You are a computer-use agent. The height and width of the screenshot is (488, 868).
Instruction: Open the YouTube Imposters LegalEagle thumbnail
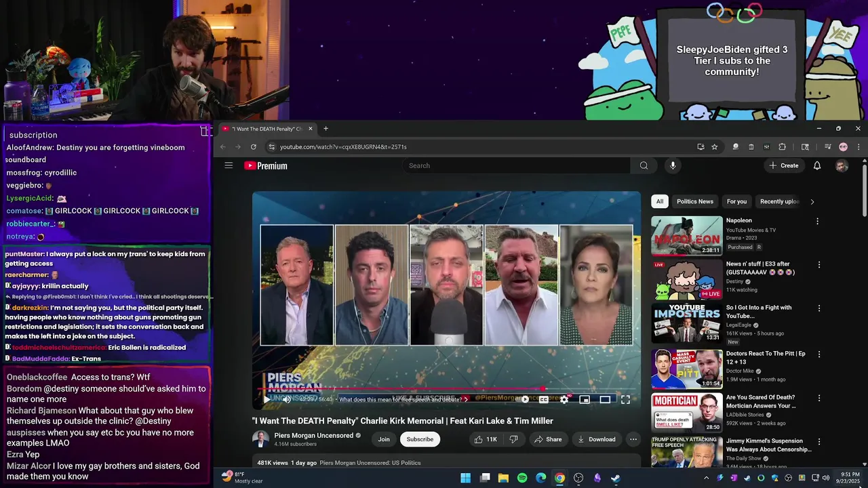click(687, 323)
